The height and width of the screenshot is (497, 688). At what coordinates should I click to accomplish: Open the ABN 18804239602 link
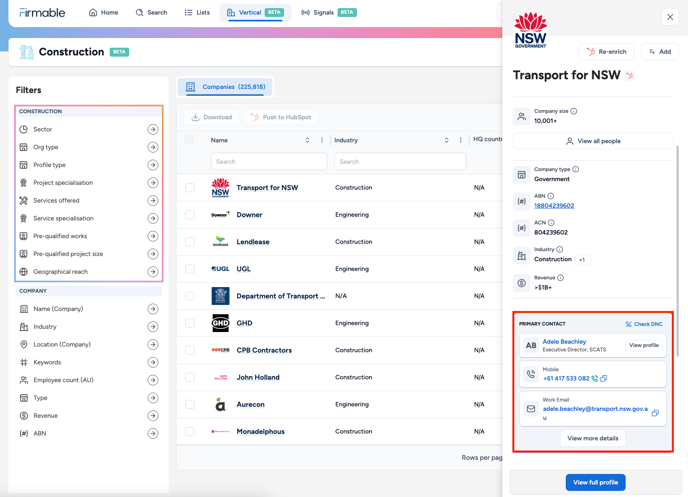pos(554,206)
